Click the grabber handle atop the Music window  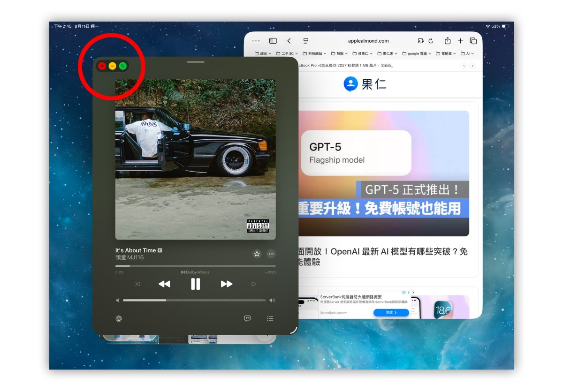click(195, 62)
